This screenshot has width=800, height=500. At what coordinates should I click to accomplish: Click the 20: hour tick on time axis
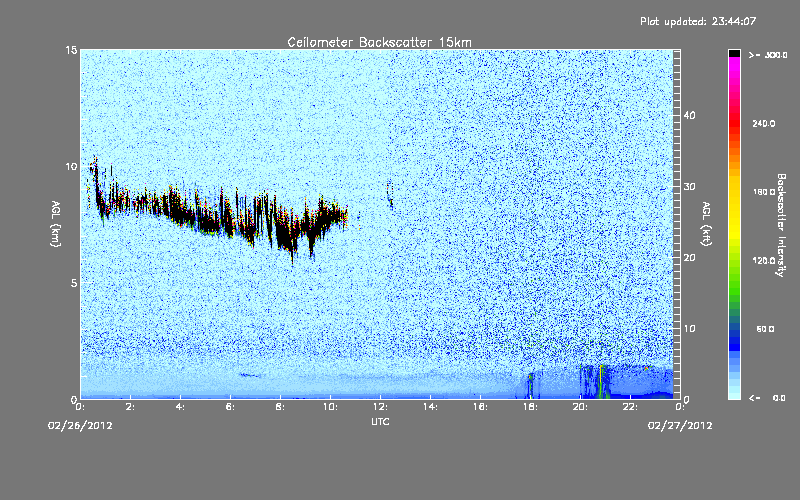point(581,407)
